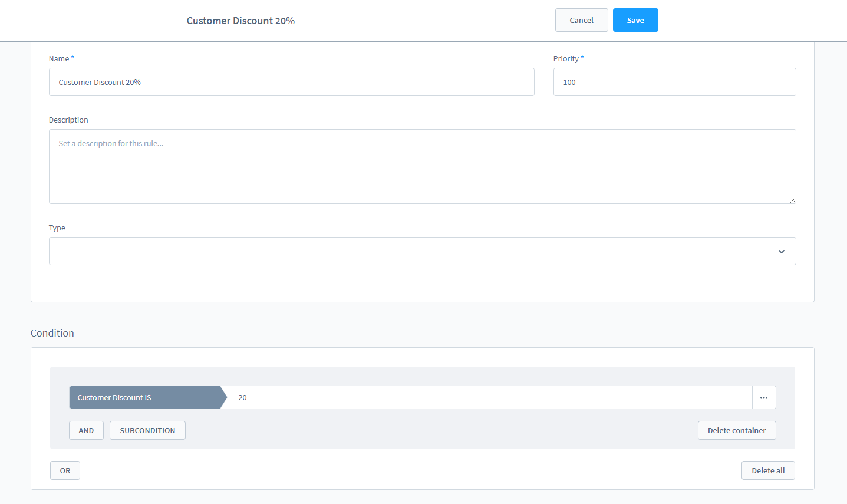Viewport: 847px width, 504px height.
Task: Click into the Description text area
Action: pyautogui.click(x=422, y=166)
